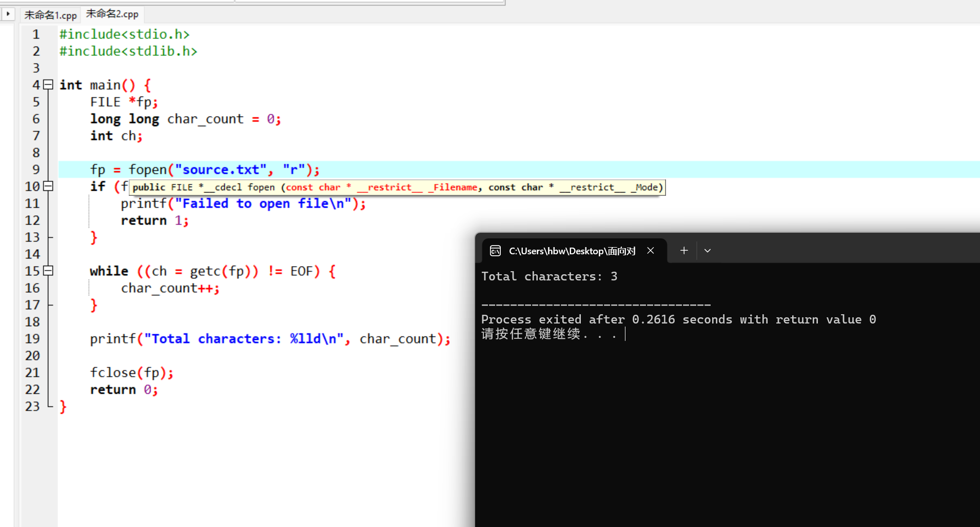
Task: Click the fclose(fp); statement
Action: 132,373
